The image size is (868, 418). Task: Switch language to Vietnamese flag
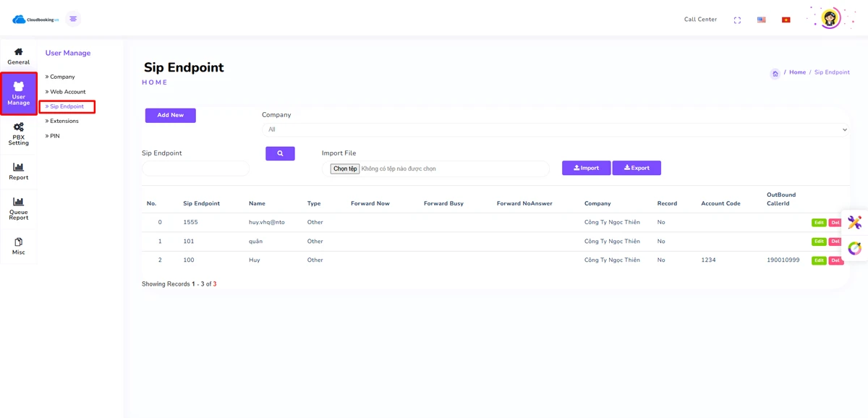pyautogui.click(x=786, y=20)
